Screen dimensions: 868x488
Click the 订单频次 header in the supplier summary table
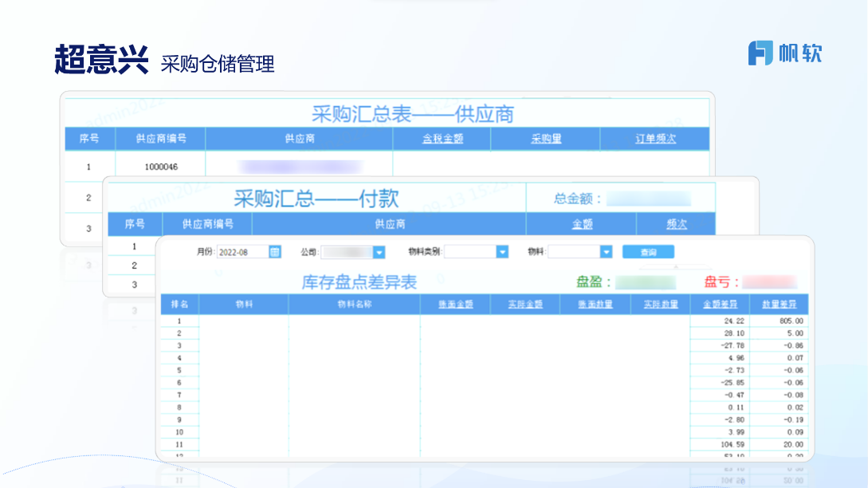point(655,139)
